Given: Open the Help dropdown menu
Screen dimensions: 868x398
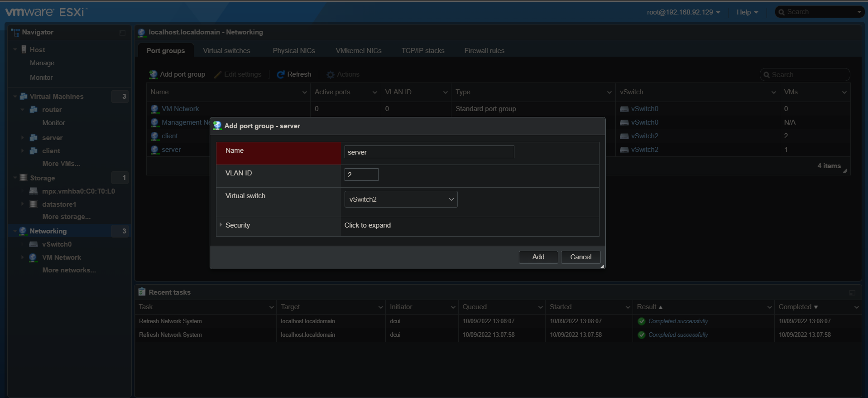Looking at the screenshot, I should [747, 12].
